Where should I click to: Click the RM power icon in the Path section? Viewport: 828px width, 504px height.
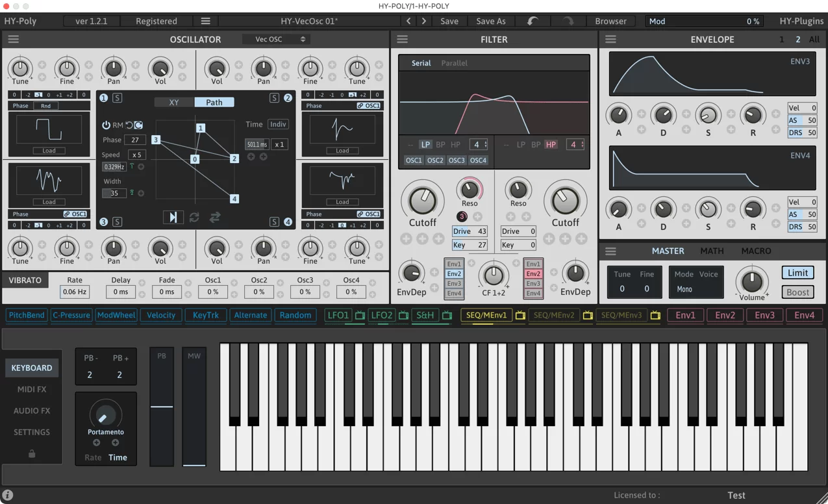[106, 125]
